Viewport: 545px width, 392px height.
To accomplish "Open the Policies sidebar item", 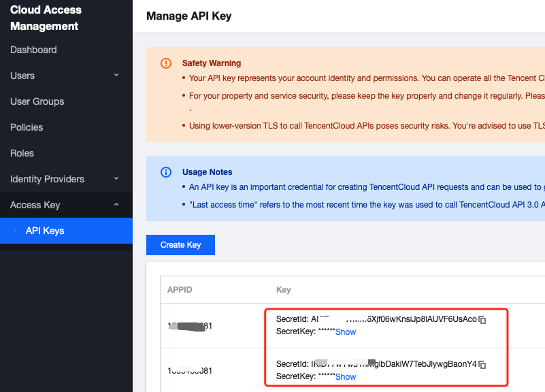I will pos(27,127).
